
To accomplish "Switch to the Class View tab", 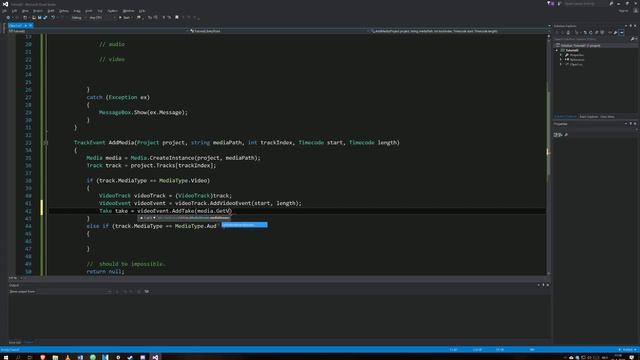I will pos(607,117).
